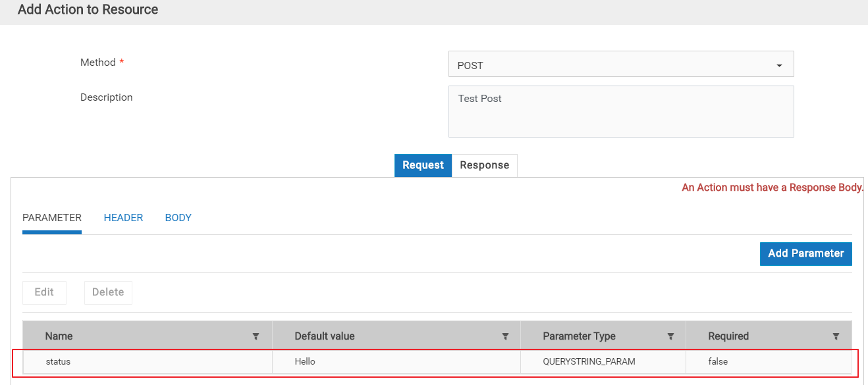Open filter icon on Required column
Image resolution: width=868 pixels, height=385 pixels.
836,336
